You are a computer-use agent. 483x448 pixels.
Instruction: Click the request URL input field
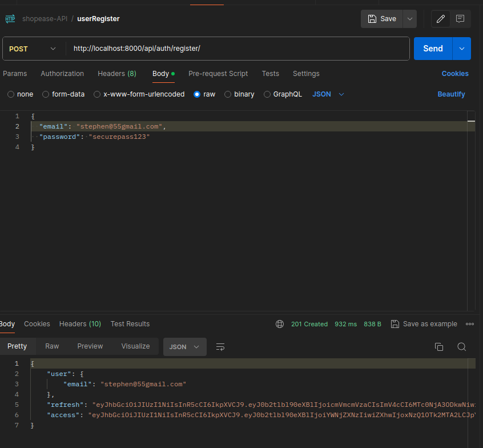pos(238,49)
